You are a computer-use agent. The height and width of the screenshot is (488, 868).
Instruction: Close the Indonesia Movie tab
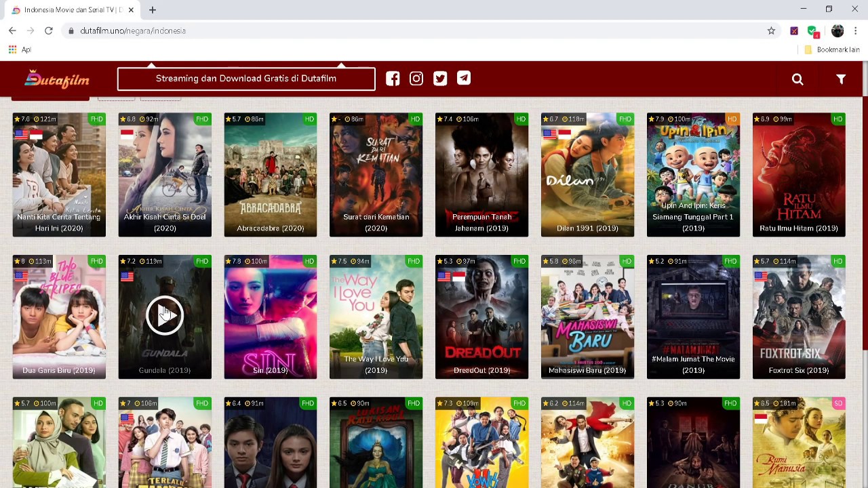(131, 10)
